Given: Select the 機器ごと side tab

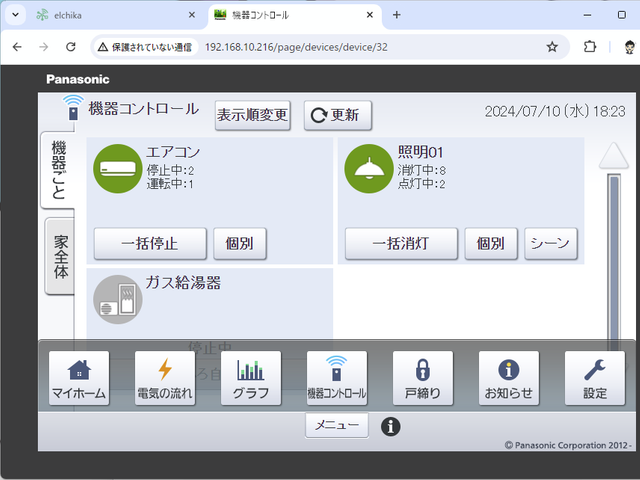Looking at the screenshot, I should click(58, 170).
